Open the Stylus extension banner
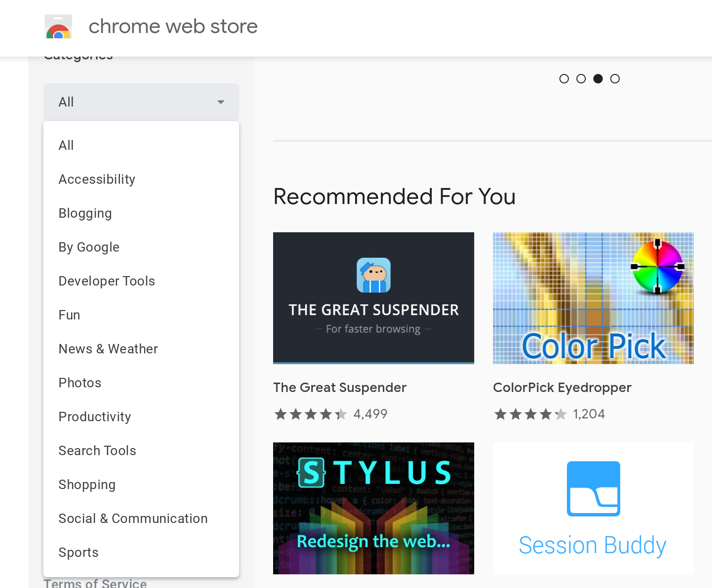 (373, 508)
